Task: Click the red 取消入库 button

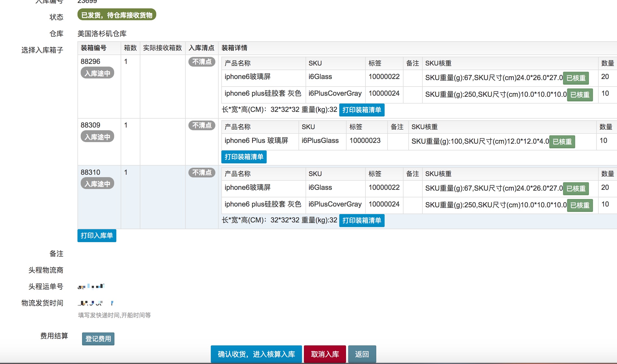Action: click(x=325, y=354)
